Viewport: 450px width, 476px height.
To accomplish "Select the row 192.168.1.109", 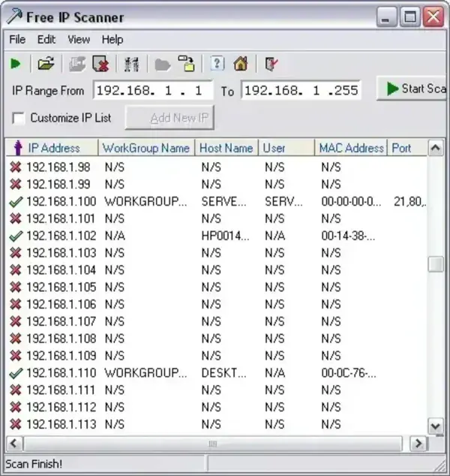I will coord(217,356).
